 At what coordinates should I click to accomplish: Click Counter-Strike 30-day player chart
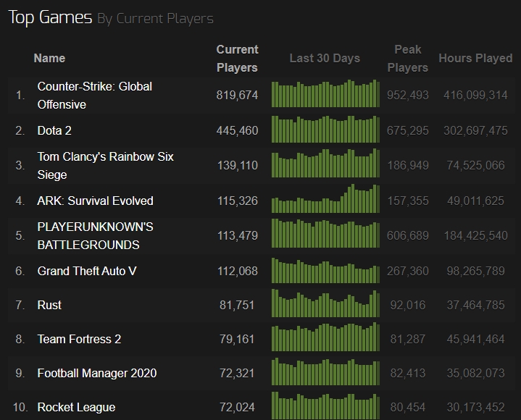pos(325,93)
